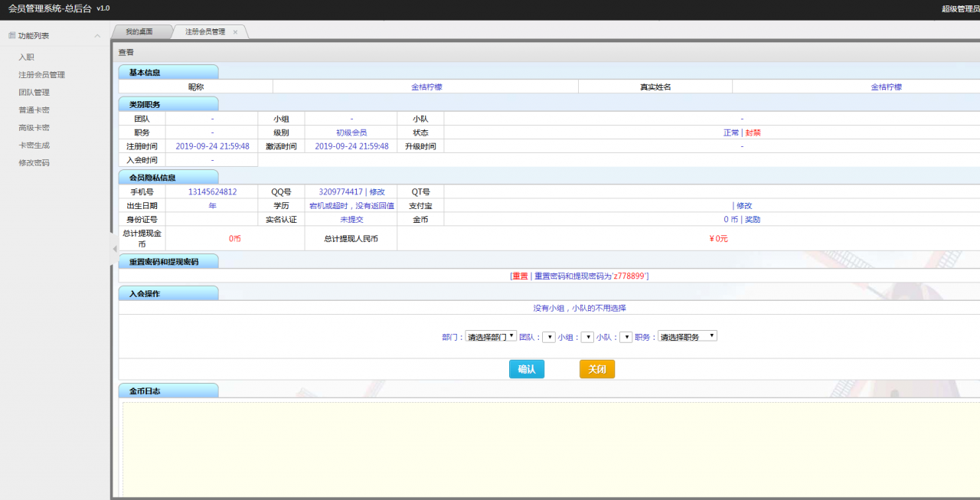This screenshot has height=500, width=980.
Task: Collapse the sidebar using the arrow handle
Action: (114, 249)
